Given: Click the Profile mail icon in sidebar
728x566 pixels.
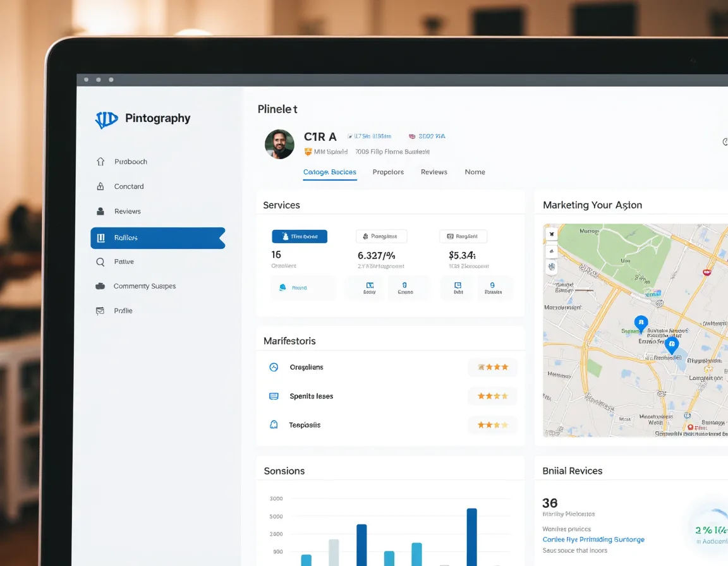Looking at the screenshot, I should coord(100,310).
